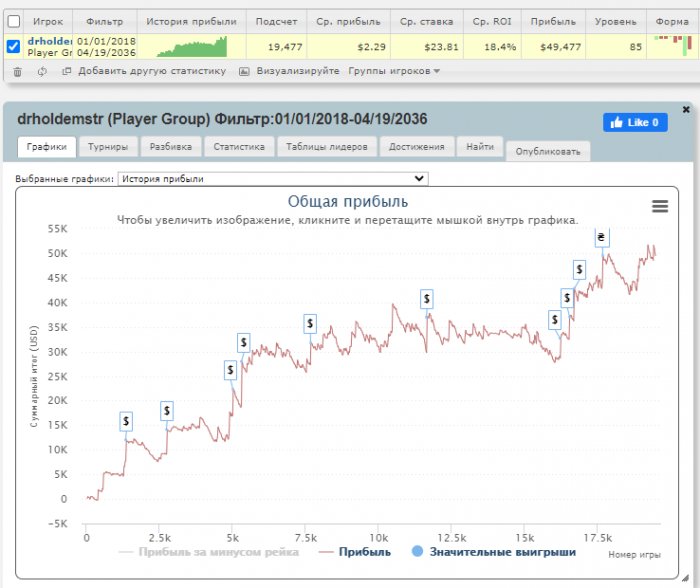This screenshot has height=588, width=700.
Task: Switch to the Турниры tab
Action: pyautogui.click(x=107, y=147)
